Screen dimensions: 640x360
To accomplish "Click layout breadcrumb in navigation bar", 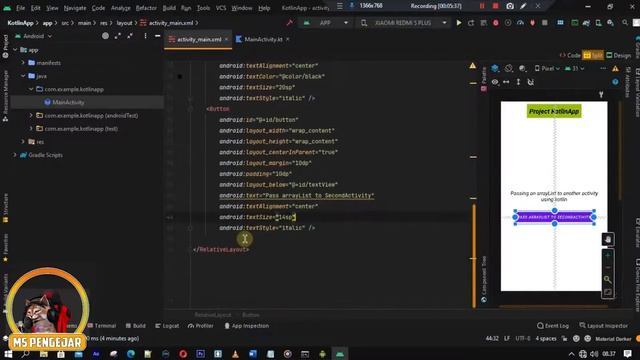I will click(124, 23).
